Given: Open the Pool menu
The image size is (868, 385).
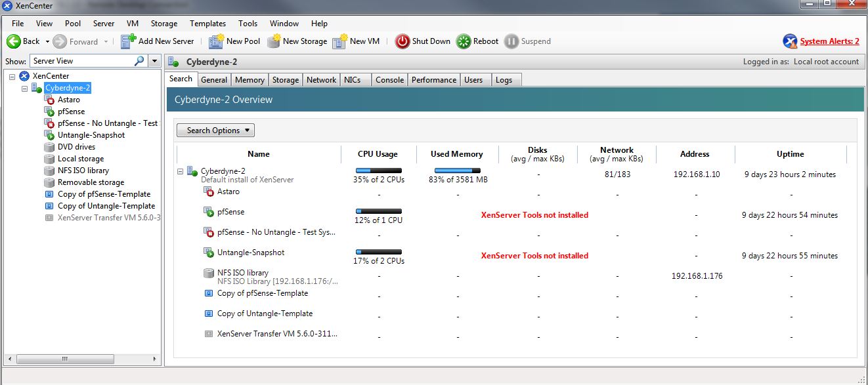Looking at the screenshot, I should [73, 24].
